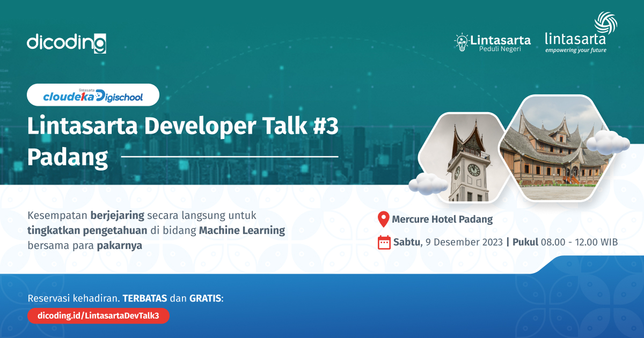Click the Mercure Hotel Padang label
Viewport: 644px width, 338px height.
443,219
